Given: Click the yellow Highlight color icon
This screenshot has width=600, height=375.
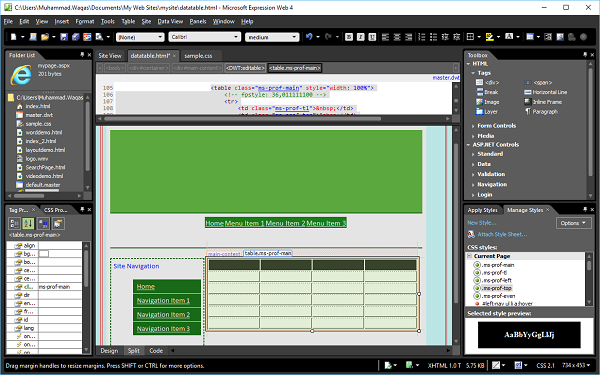Looking at the screenshot, I should pos(489,37).
